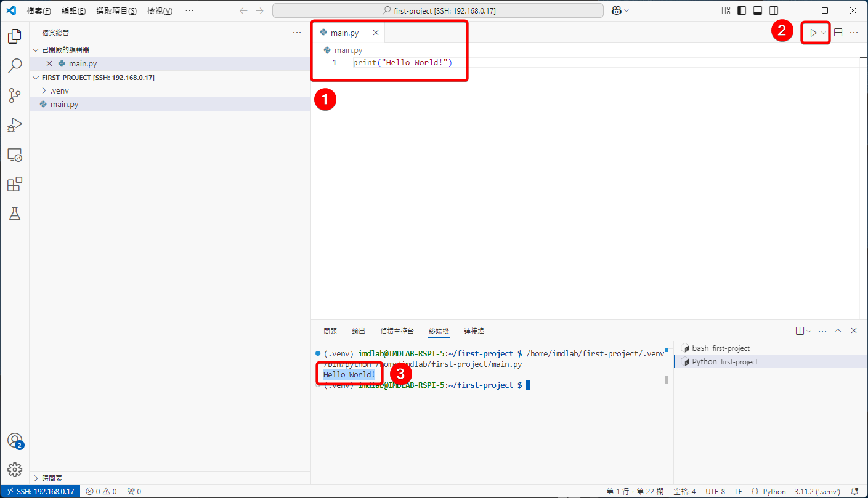The width and height of the screenshot is (868, 498).
Task: Click the Run Python File play button
Action: pos(813,33)
